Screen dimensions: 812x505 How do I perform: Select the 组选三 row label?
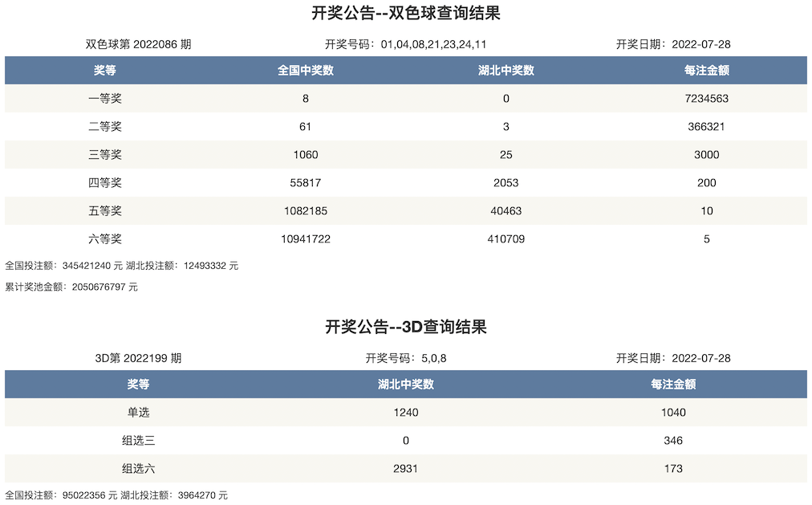point(138,440)
